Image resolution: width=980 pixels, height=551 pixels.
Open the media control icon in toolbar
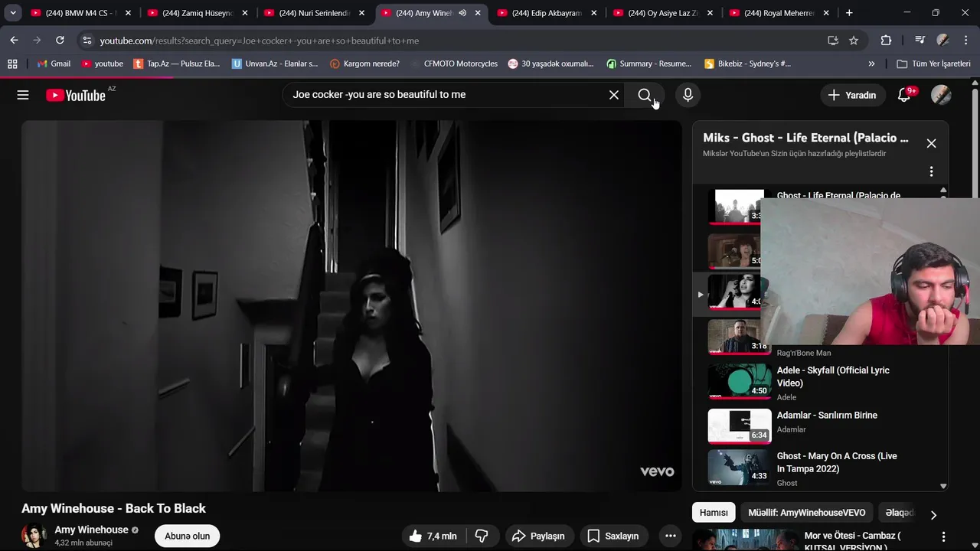coord(920,41)
